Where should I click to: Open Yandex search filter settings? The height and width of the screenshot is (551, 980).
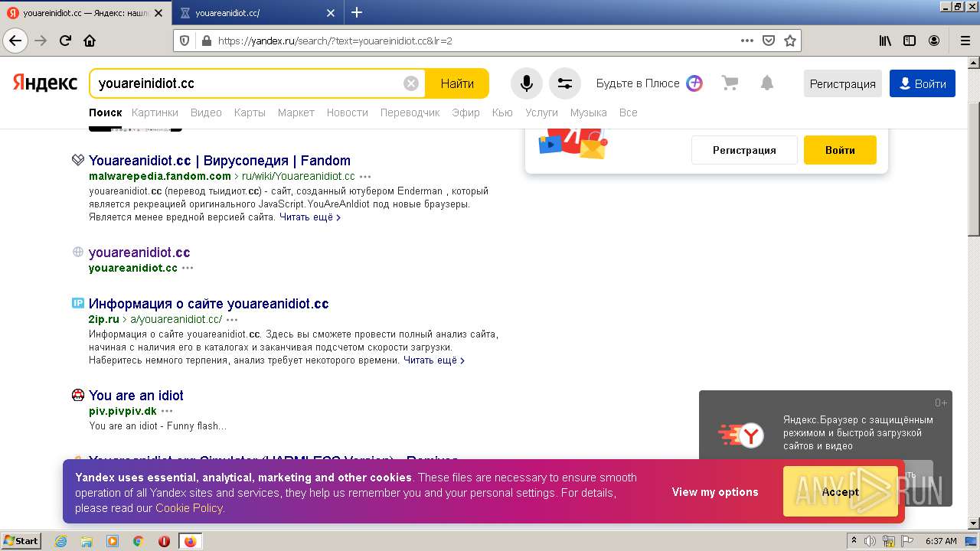[565, 83]
